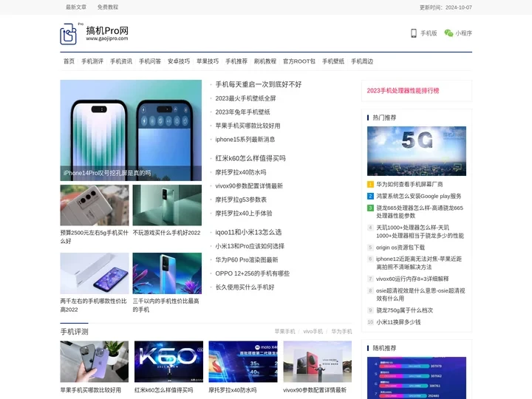
Task: Click the mobile phone icon for 手机版
Action: tap(414, 33)
